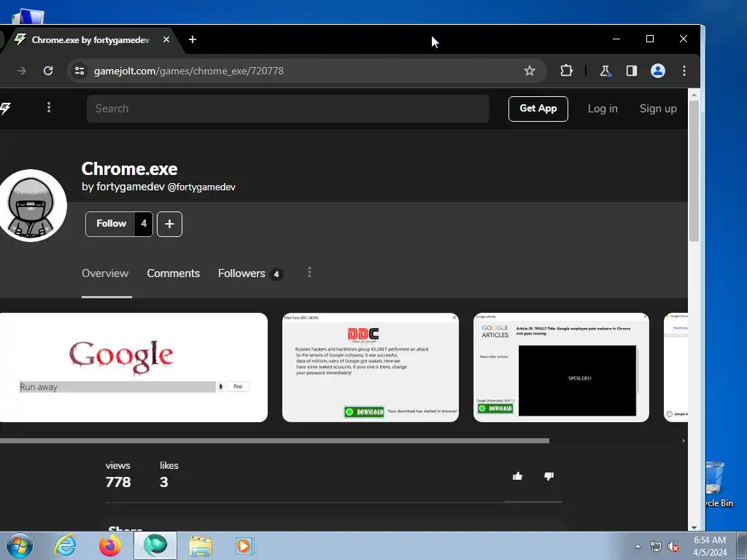Click the page scrollbar up arrow

point(694,95)
